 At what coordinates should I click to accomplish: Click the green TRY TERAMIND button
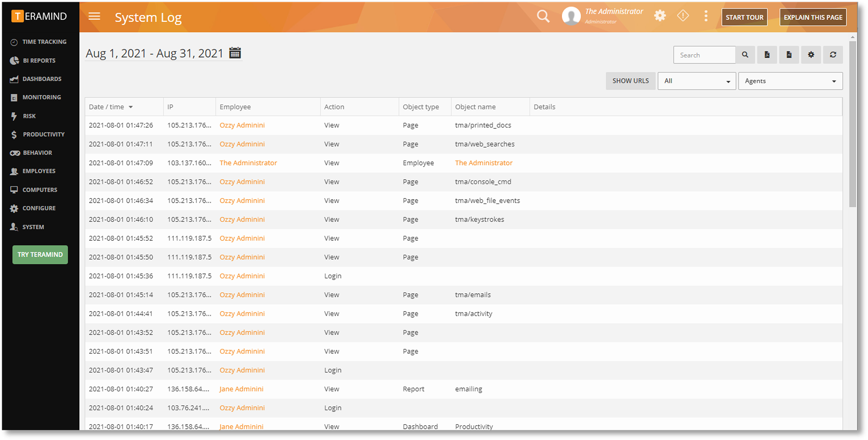tap(40, 255)
